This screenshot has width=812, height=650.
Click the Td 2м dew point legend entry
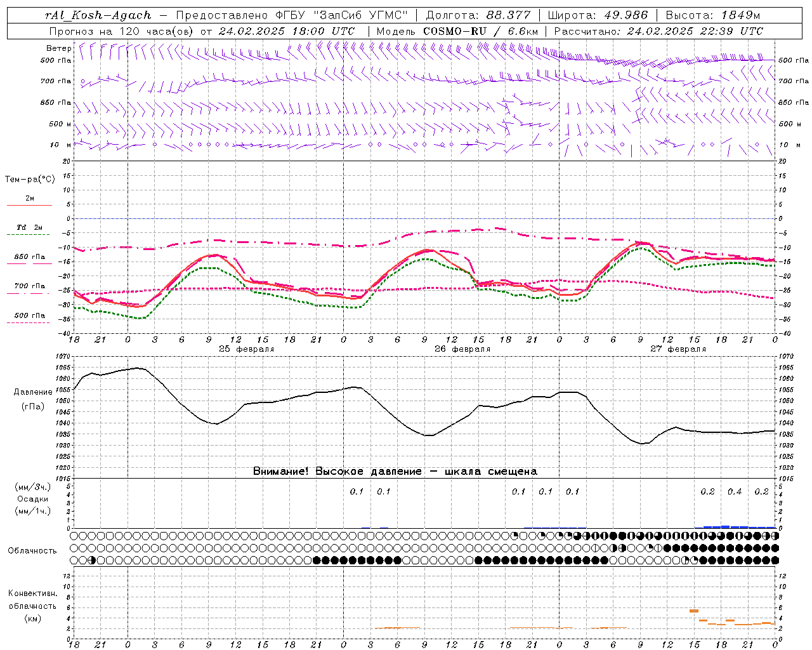point(29,228)
